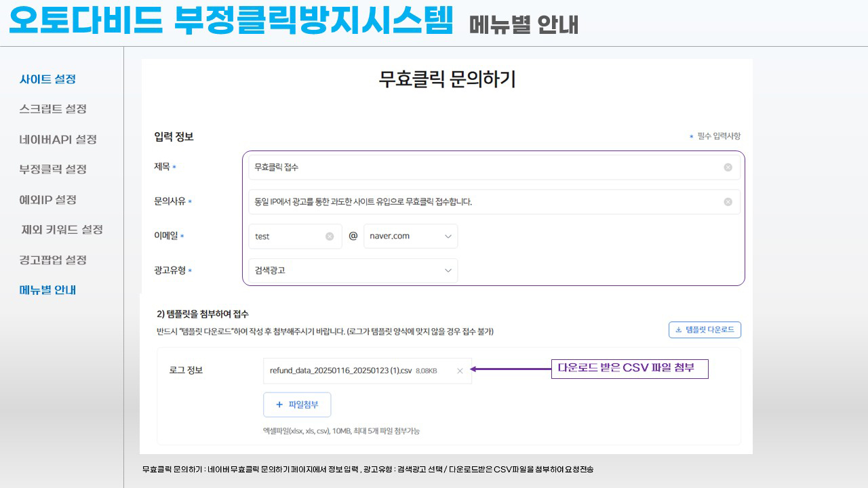Open 부정클릭 설정 in the sidebar
The height and width of the screenshot is (488, 868).
[x=53, y=169]
